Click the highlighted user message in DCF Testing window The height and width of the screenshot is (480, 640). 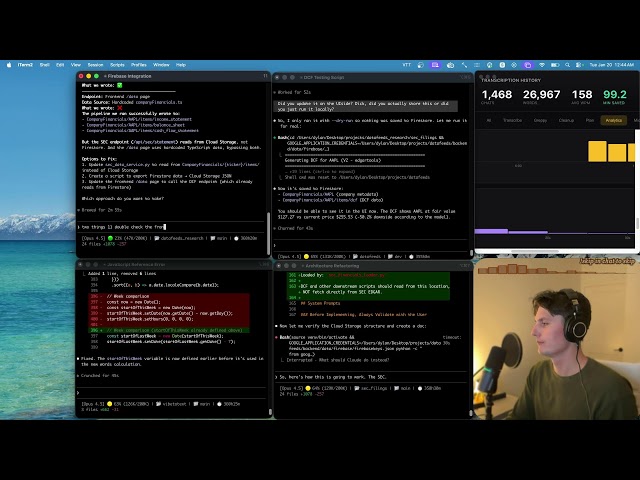click(365, 106)
